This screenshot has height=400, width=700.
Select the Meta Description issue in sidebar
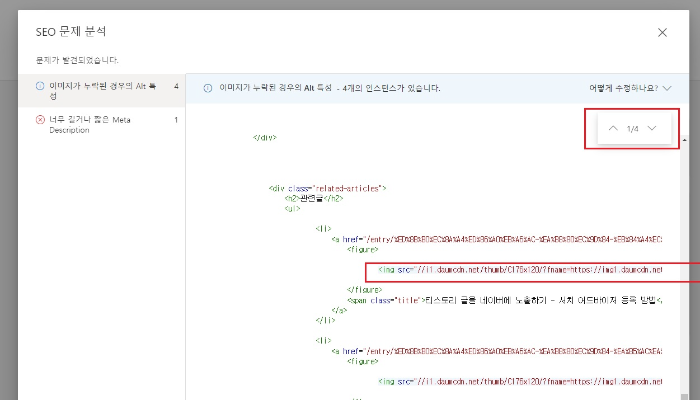(102, 125)
